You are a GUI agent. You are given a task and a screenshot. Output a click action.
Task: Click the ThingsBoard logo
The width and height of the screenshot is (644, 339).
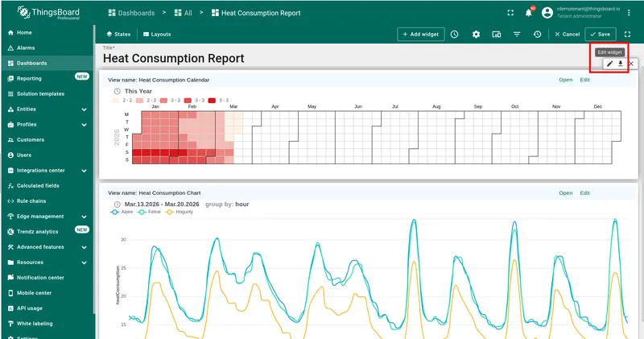click(48, 13)
